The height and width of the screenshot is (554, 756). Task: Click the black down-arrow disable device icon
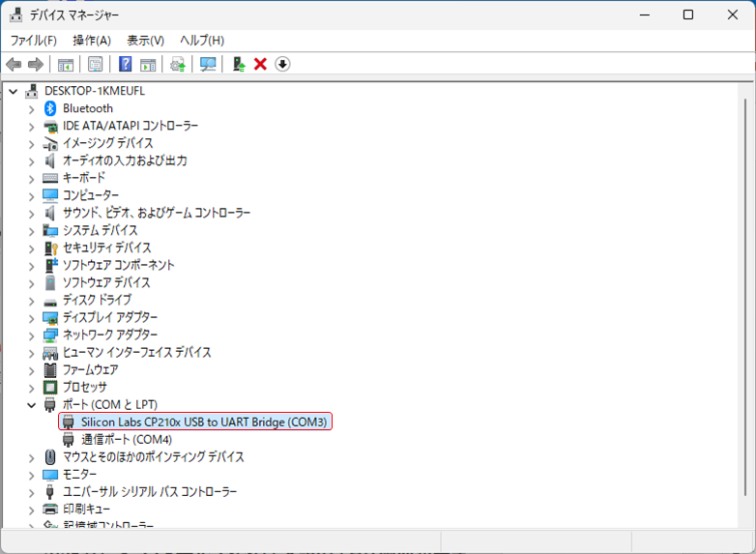(x=282, y=64)
